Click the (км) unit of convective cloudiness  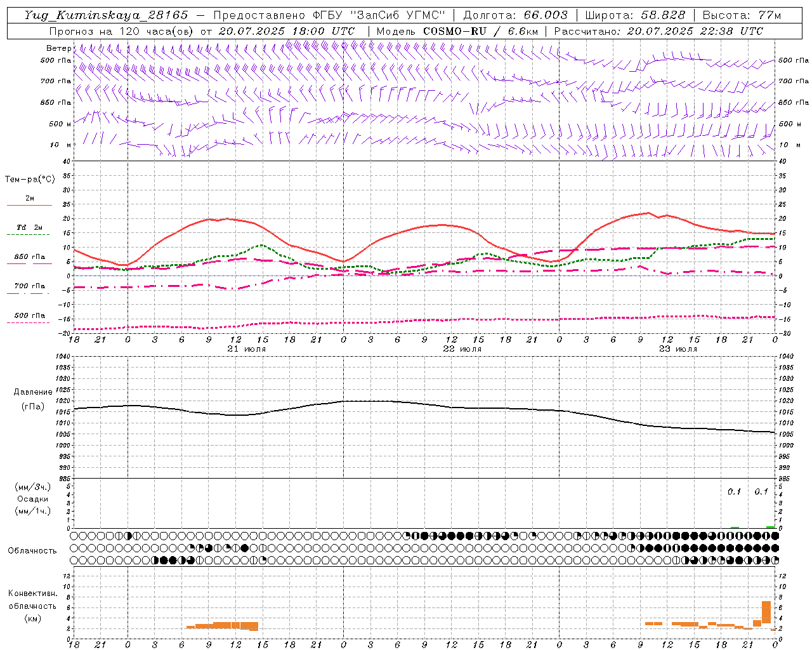(32, 618)
